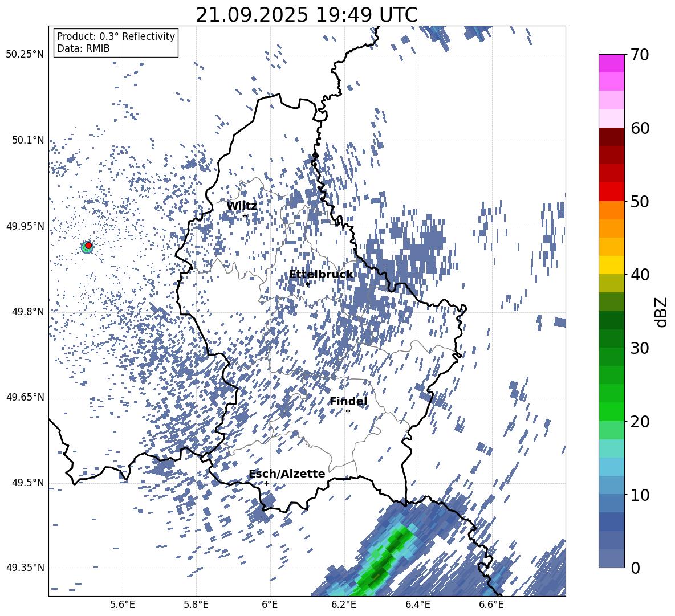This screenshot has width=675, height=616.
Task: Click the 6.4°E longitude label
Action: tap(418, 605)
